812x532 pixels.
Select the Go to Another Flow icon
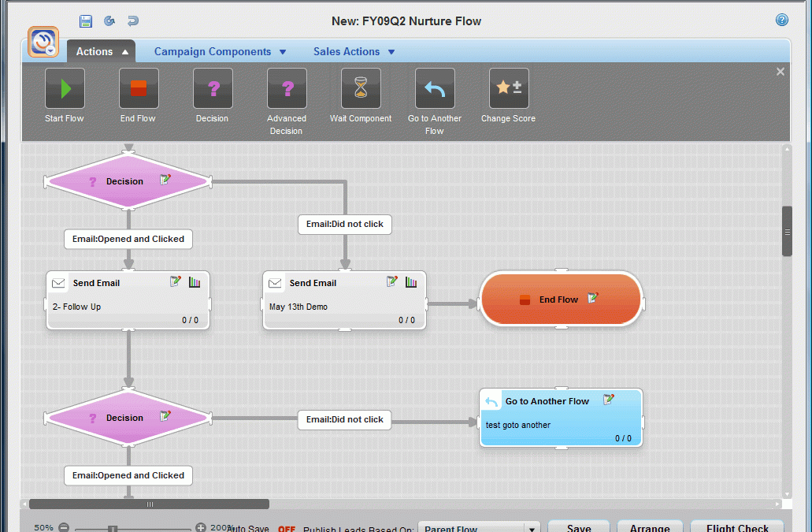[x=435, y=88]
